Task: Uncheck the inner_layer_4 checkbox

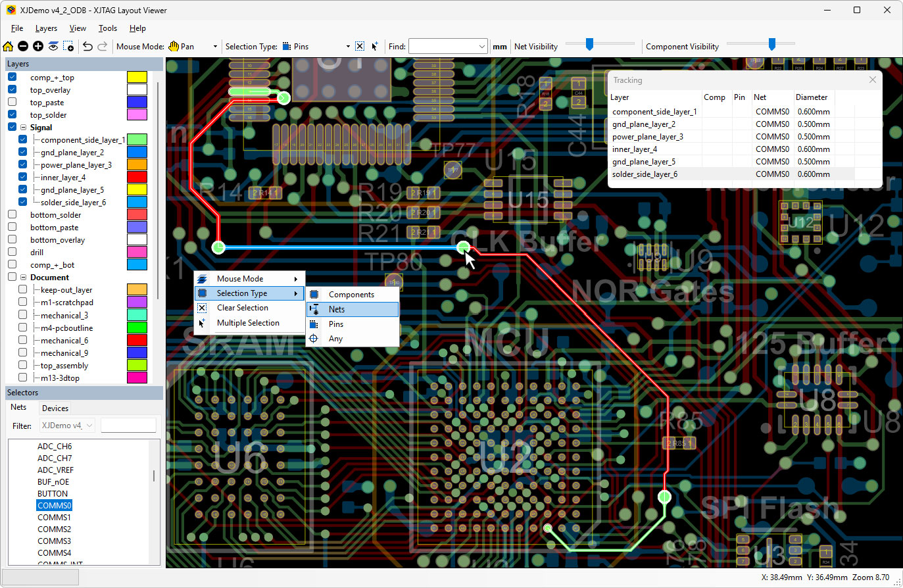Action: pos(23,177)
